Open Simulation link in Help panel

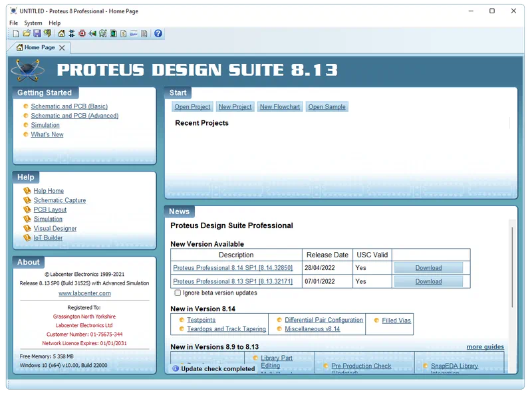[48, 219]
